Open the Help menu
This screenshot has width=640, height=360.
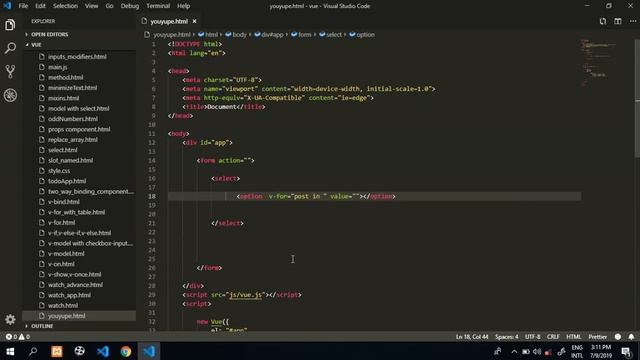pos(183,6)
